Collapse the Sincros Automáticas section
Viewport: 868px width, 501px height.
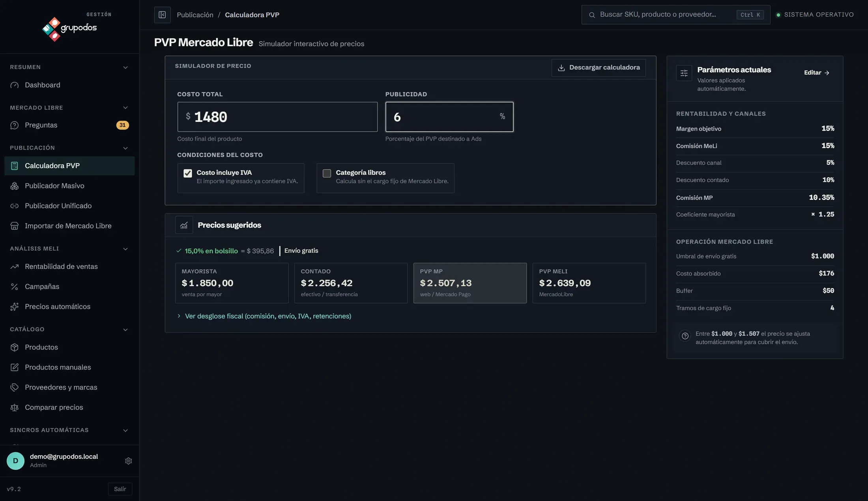[125, 430]
